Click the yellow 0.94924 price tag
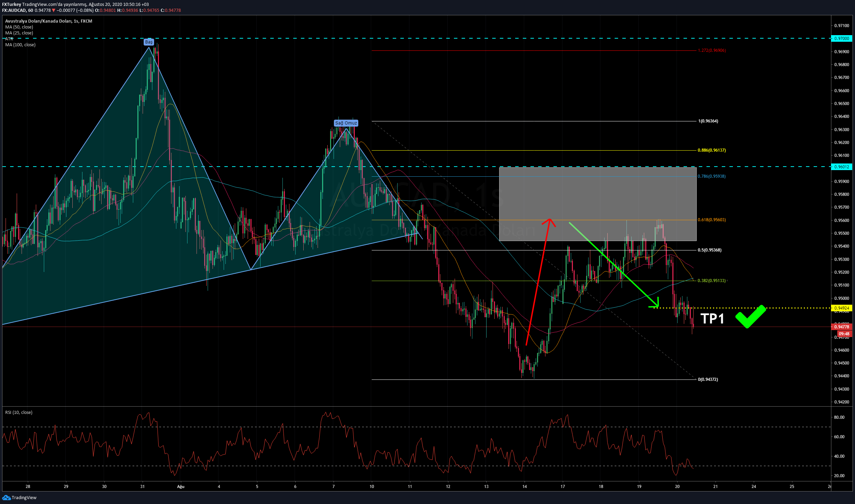The image size is (855, 504). tap(841, 308)
